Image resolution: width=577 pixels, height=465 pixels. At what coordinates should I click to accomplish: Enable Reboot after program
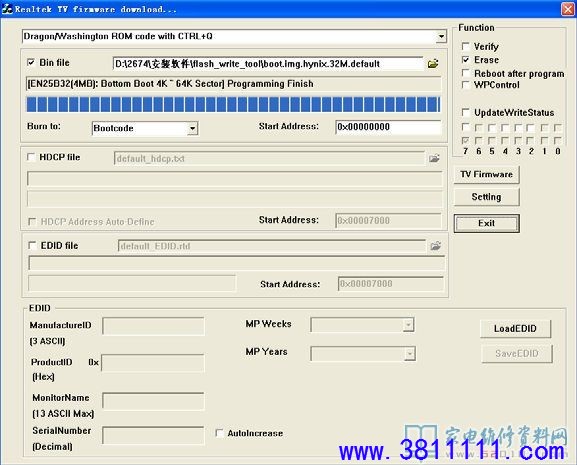click(x=466, y=73)
